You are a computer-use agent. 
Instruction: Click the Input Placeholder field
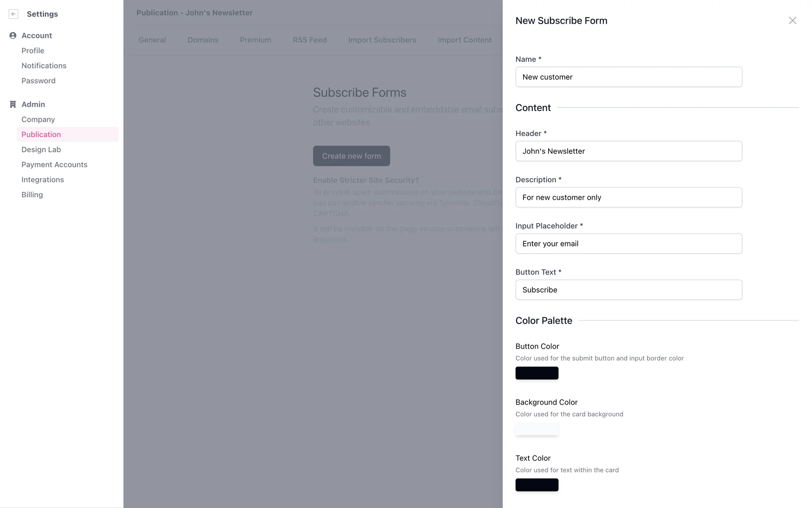click(628, 243)
